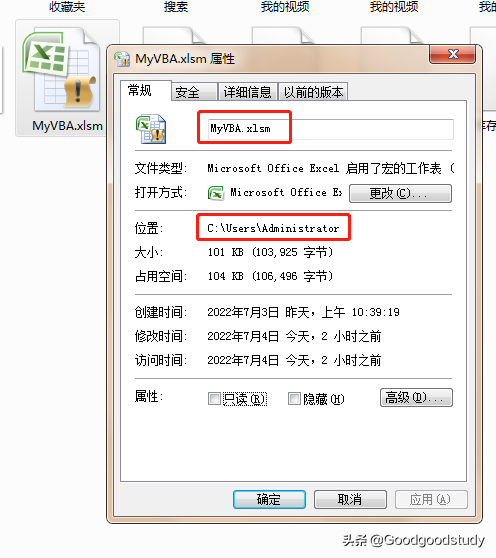This screenshot has width=496, height=558.
Task: Toggle the 只读(R) read-only checkbox
Action: tap(214, 399)
